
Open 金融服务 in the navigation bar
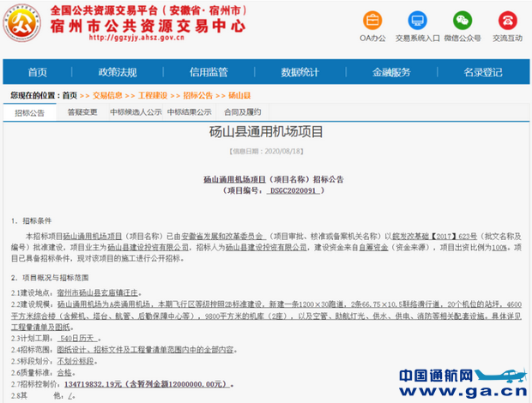392,71
